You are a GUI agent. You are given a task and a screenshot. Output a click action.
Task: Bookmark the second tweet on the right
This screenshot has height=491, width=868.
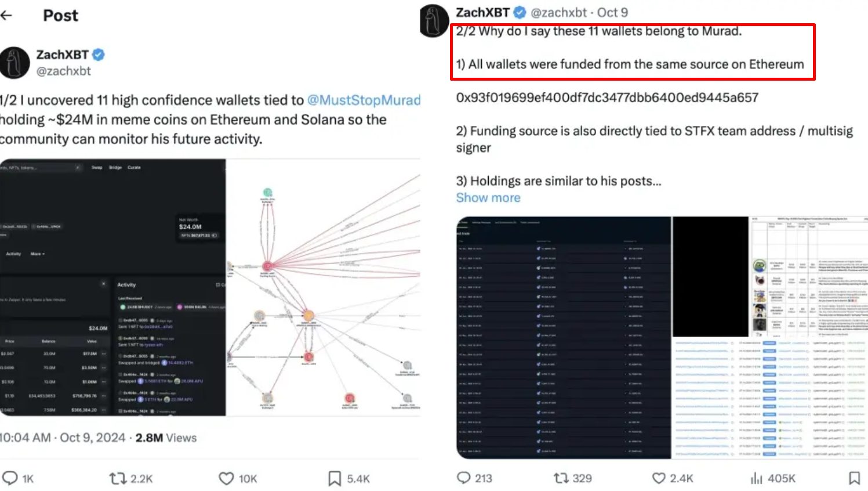[x=854, y=478]
